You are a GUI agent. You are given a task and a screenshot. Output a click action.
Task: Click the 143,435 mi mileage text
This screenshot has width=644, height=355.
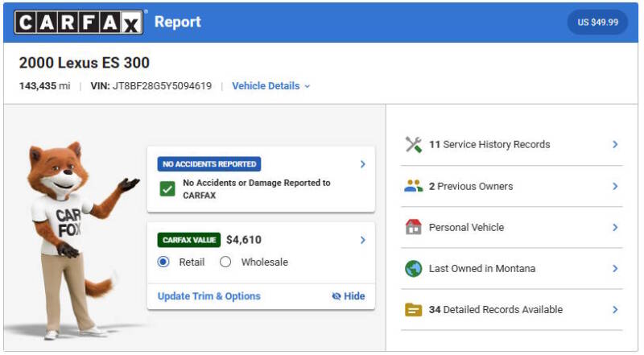click(45, 86)
